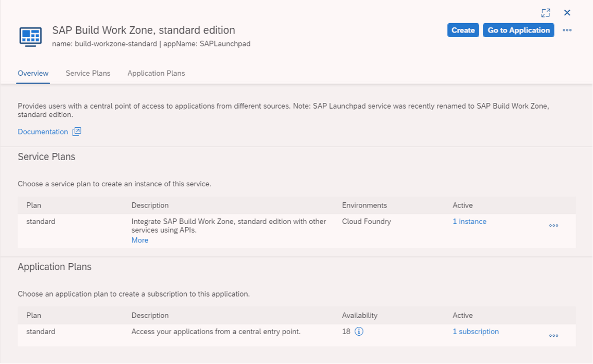Image resolution: width=593 pixels, height=364 pixels.
Task: Open the 1 instance link
Action: pyautogui.click(x=469, y=221)
